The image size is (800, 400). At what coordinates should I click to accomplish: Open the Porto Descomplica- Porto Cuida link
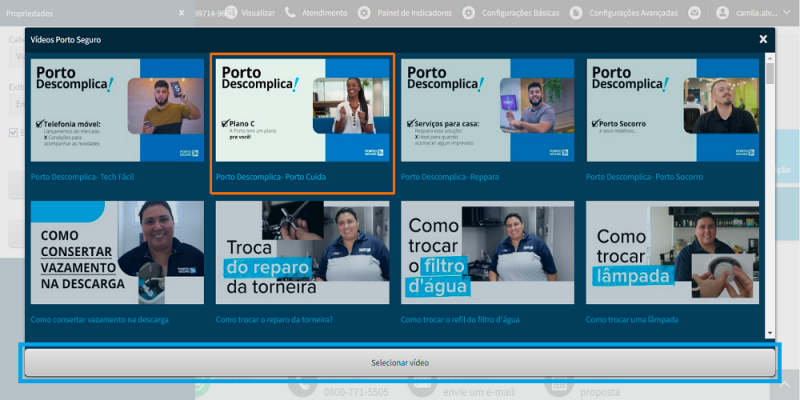[x=270, y=177]
